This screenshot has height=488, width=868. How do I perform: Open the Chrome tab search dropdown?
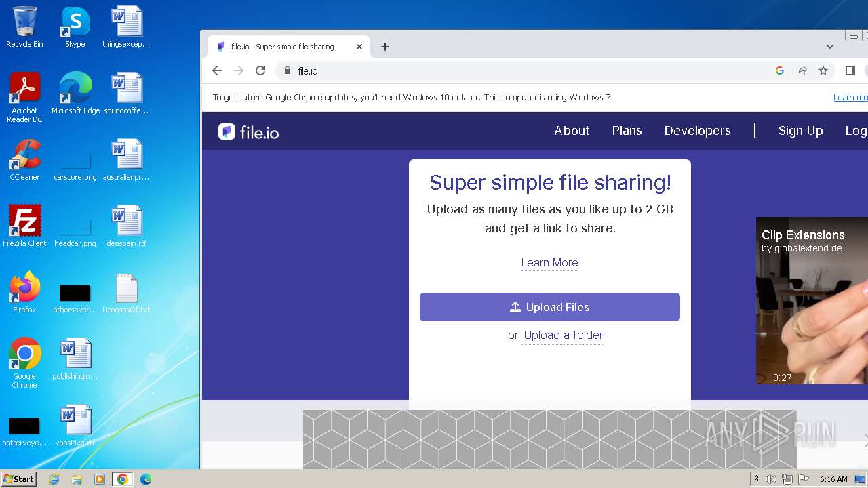(x=829, y=47)
